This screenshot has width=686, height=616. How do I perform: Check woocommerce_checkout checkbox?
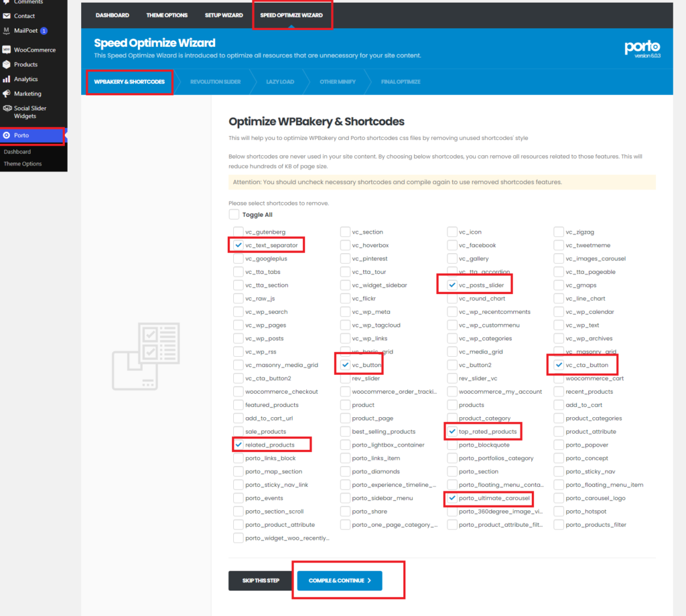click(238, 392)
